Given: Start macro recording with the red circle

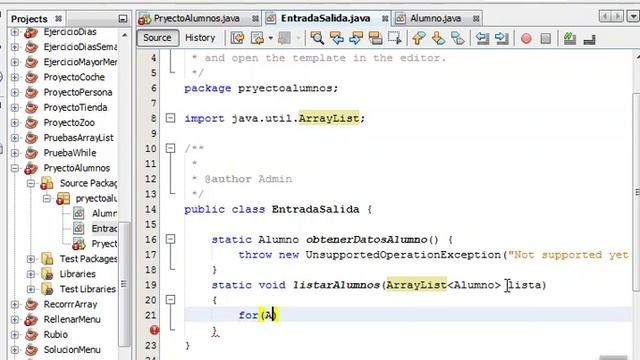Looking at the screenshot, I should [526, 38].
